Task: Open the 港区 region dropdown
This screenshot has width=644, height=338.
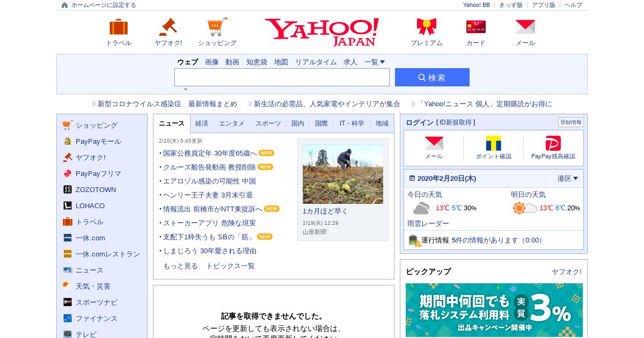Action: coord(568,178)
